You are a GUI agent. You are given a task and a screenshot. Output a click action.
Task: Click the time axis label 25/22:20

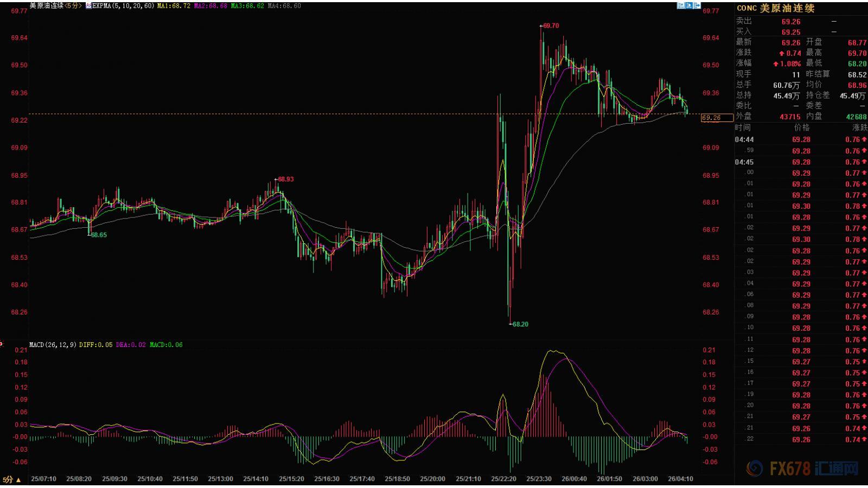pos(503,479)
